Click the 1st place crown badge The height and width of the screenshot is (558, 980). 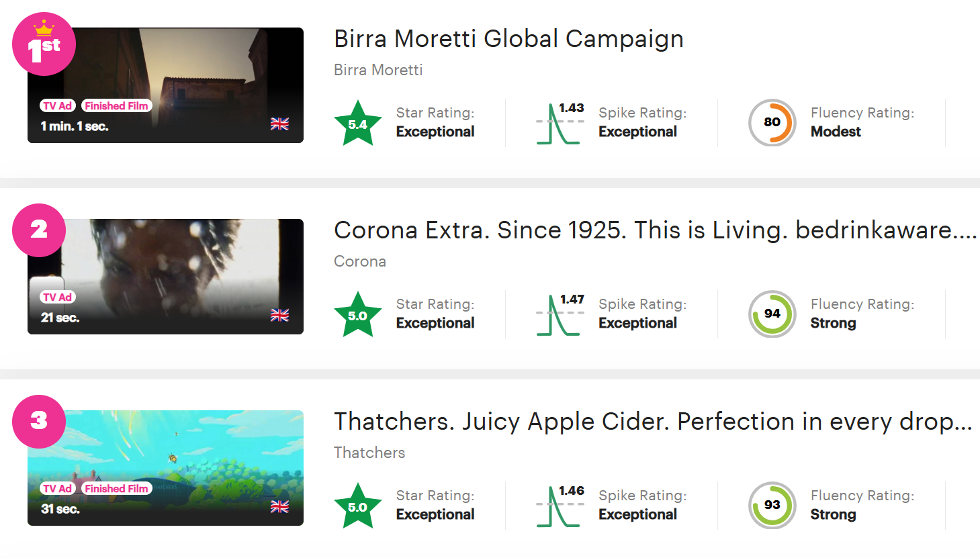[44, 44]
